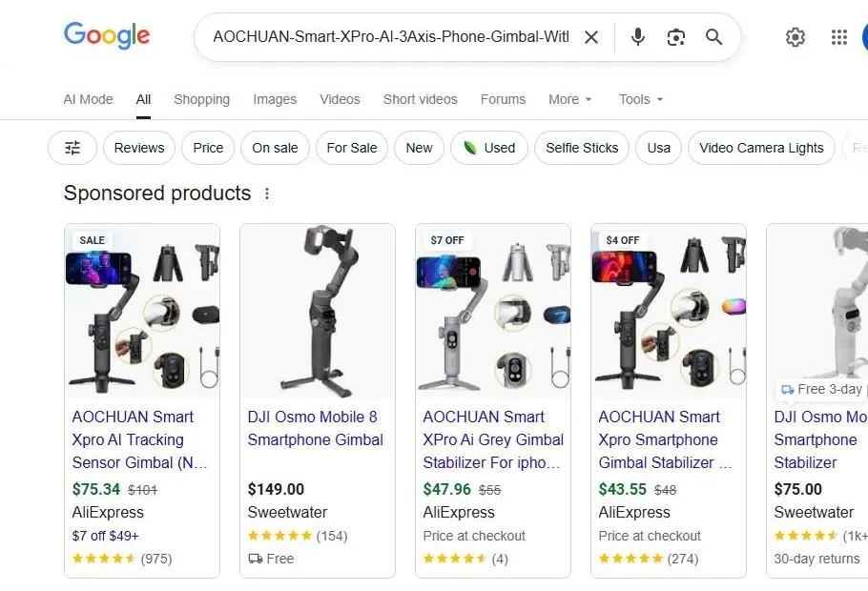Screen dimensions: 868x591
Task: Clear the search query with the X icon
Action: pyautogui.click(x=591, y=37)
